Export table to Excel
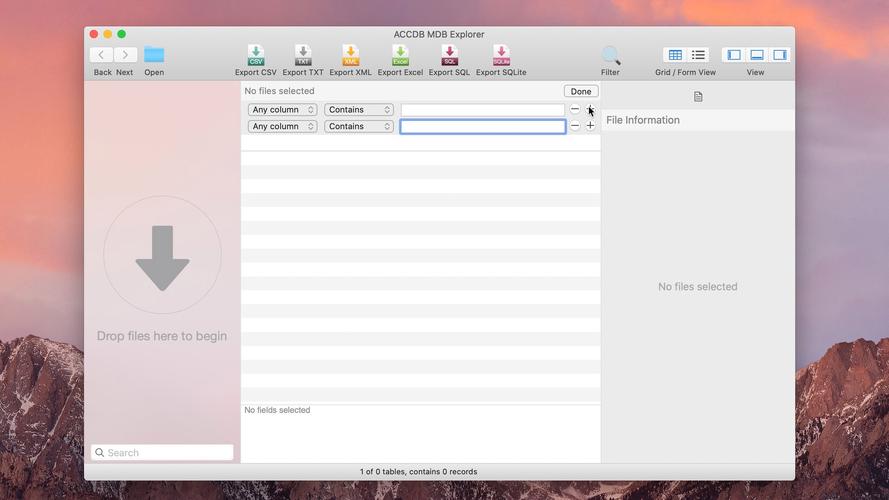The image size is (889, 500). pyautogui.click(x=400, y=56)
